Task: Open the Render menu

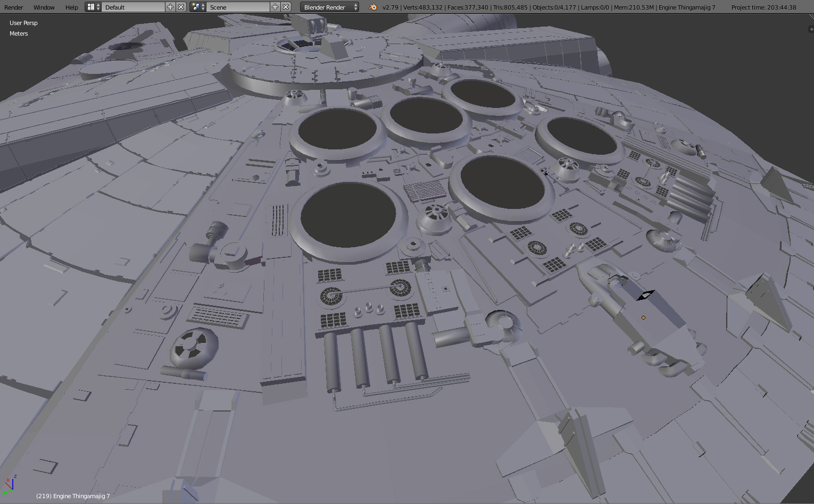Action: click(13, 7)
